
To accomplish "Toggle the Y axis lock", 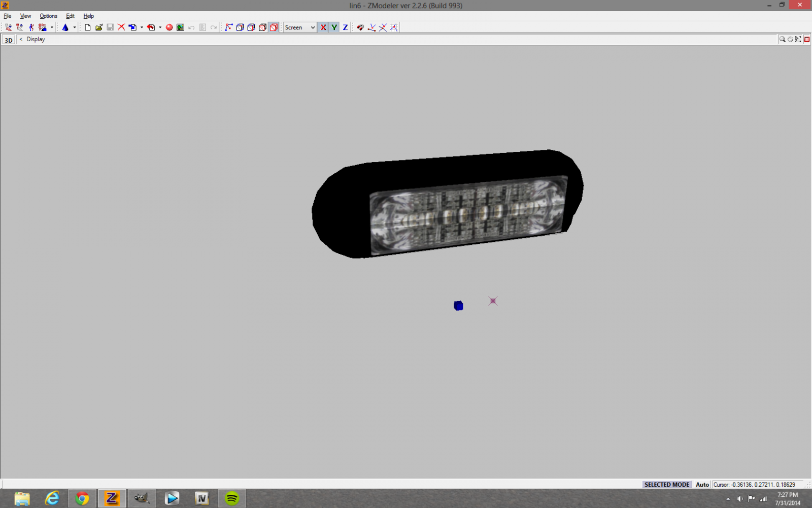I will point(334,27).
